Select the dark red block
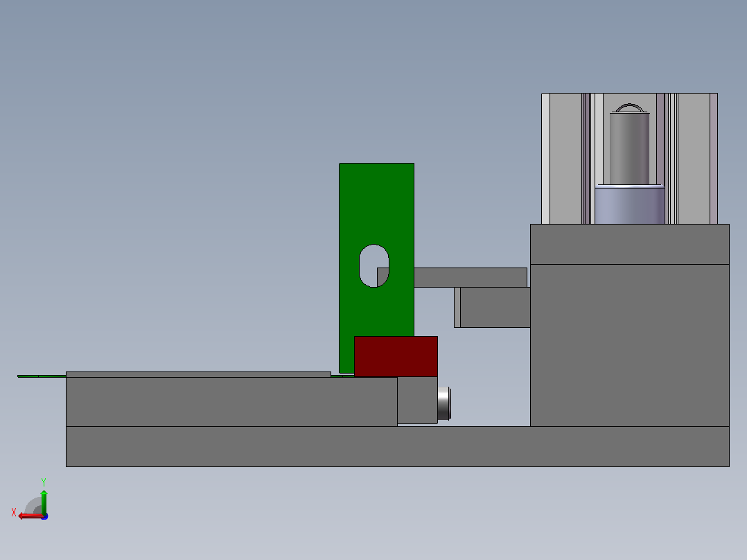The width and height of the screenshot is (747, 560). coord(396,356)
